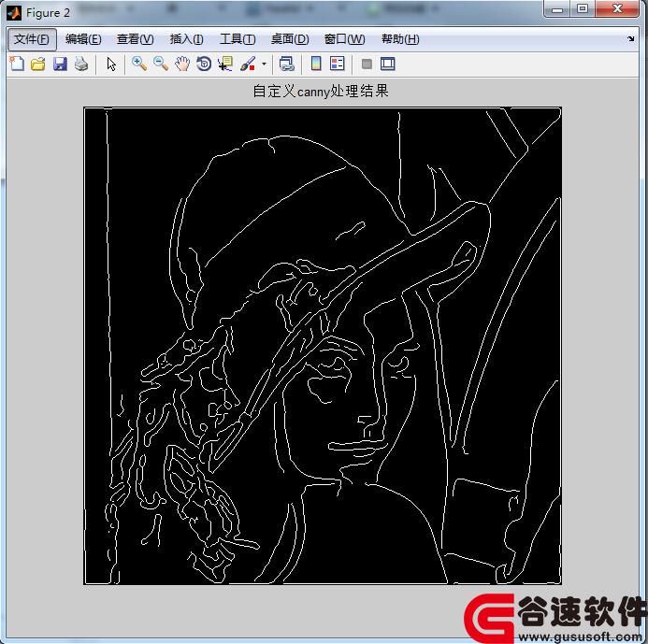This screenshot has height=644, width=648.
Task: Print the figure with the printer icon
Action: click(81, 64)
